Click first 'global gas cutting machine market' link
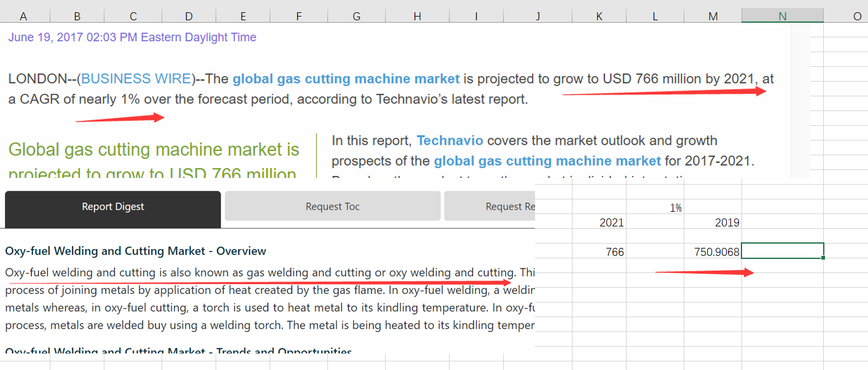 point(346,79)
